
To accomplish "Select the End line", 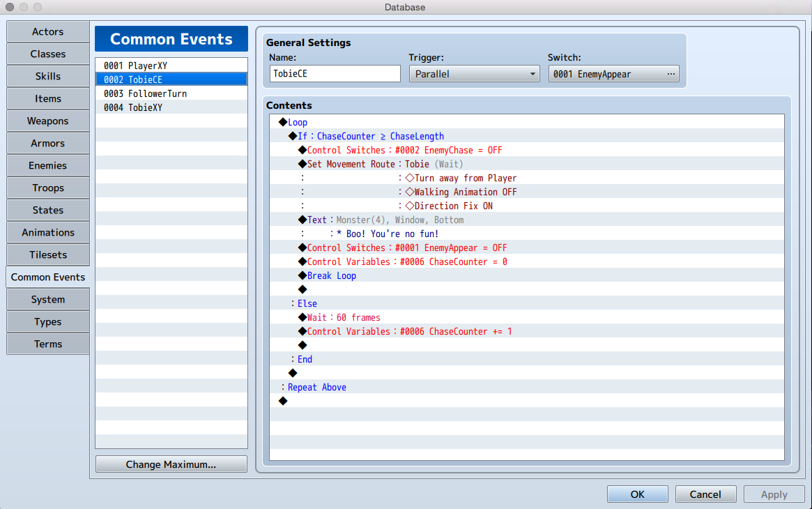I will click(527, 360).
